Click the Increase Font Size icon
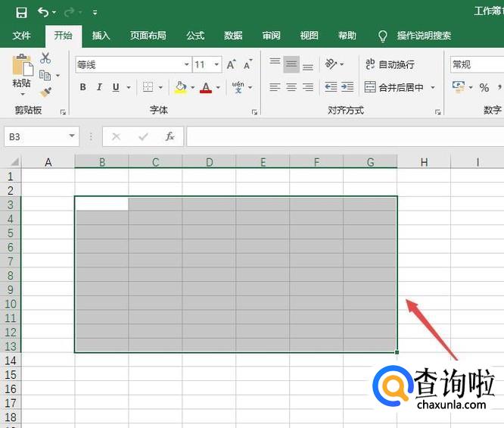This screenshot has height=428, width=504. [x=231, y=64]
